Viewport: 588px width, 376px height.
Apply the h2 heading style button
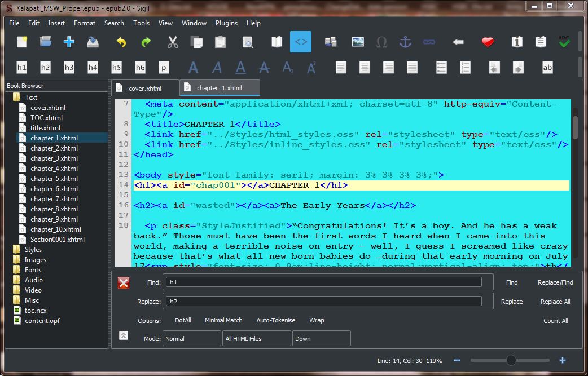(x=45, y=68)
